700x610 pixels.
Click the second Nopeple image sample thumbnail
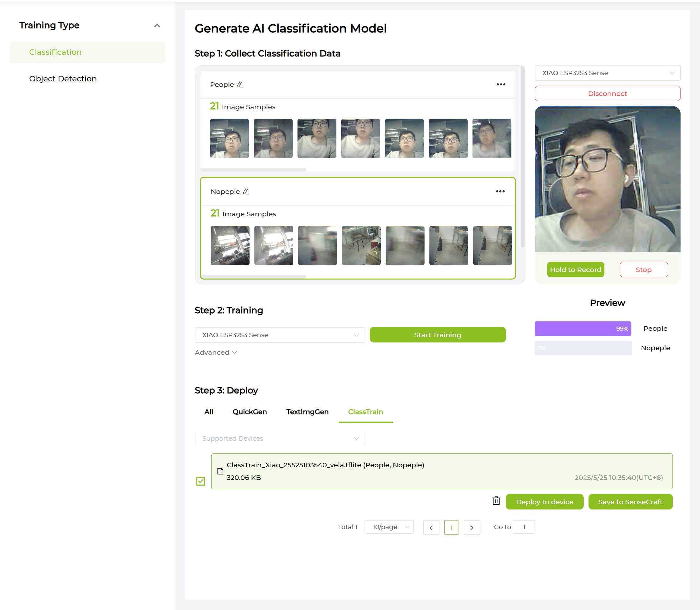(x=274, y=245)
